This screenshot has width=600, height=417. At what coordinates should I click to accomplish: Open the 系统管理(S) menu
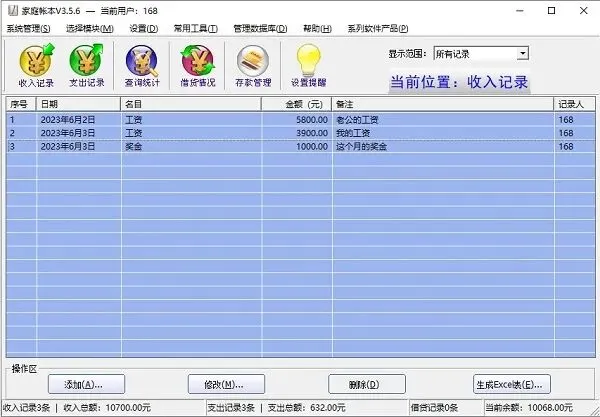[x=28, y=29]
